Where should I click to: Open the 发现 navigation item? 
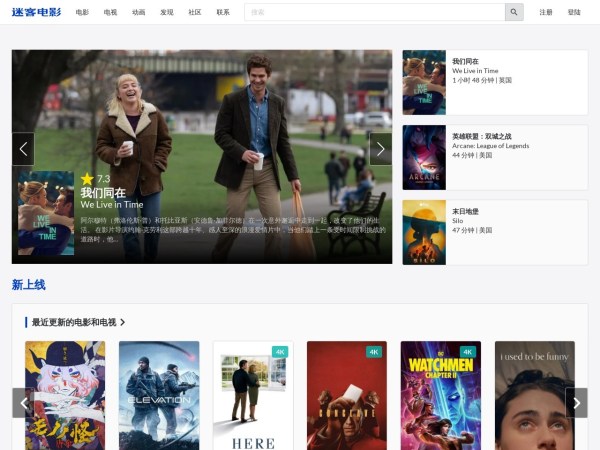(x=166, y=12)
